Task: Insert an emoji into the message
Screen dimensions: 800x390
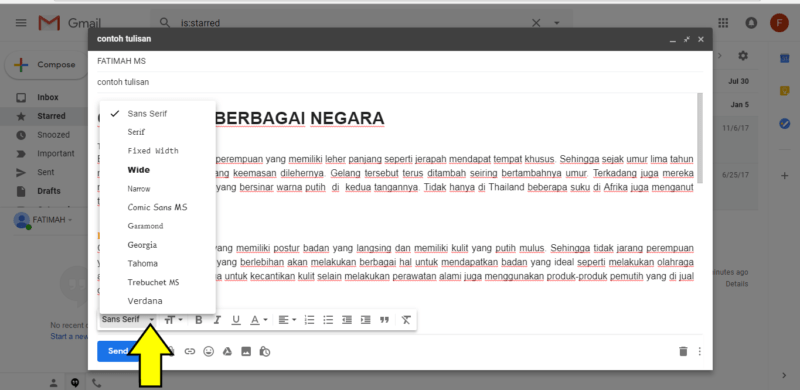Action: [209, 351]
